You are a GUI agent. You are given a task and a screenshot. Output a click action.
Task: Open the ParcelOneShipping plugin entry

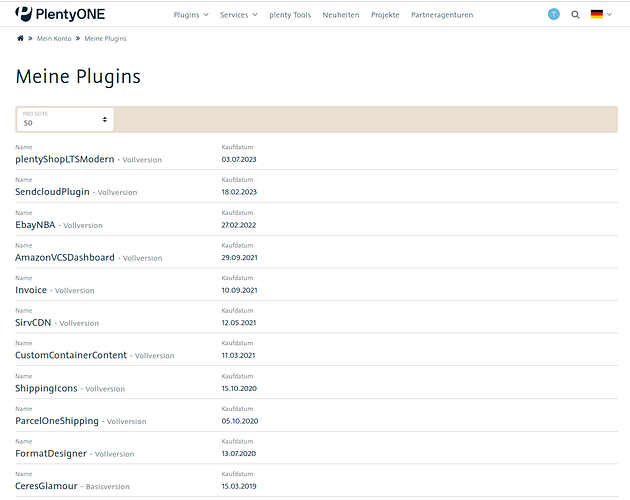click(x=57, y=421)
